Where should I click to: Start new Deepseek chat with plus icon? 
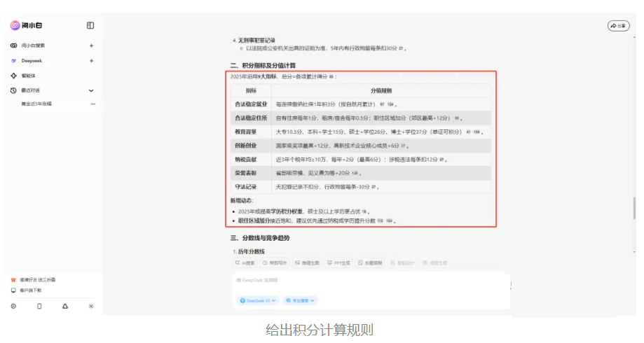(91, 61)
